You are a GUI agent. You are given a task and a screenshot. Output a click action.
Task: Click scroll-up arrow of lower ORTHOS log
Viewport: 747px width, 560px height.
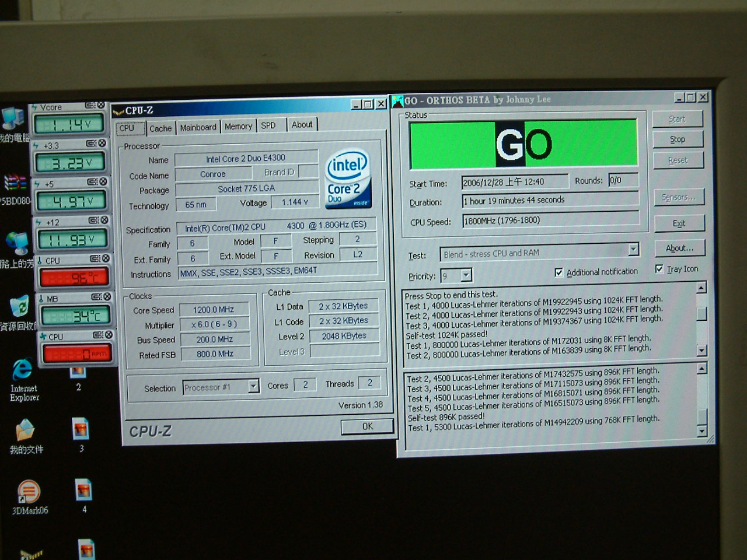tap(702, 368)
